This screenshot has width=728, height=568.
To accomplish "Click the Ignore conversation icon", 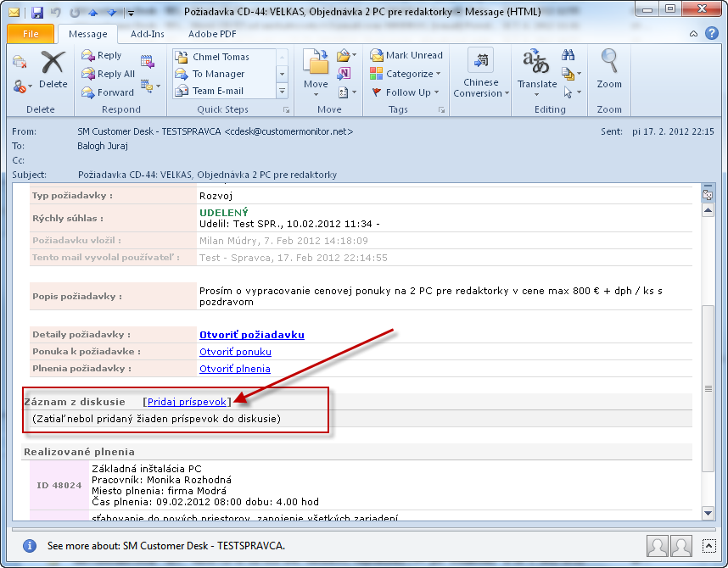I will 20,62.
